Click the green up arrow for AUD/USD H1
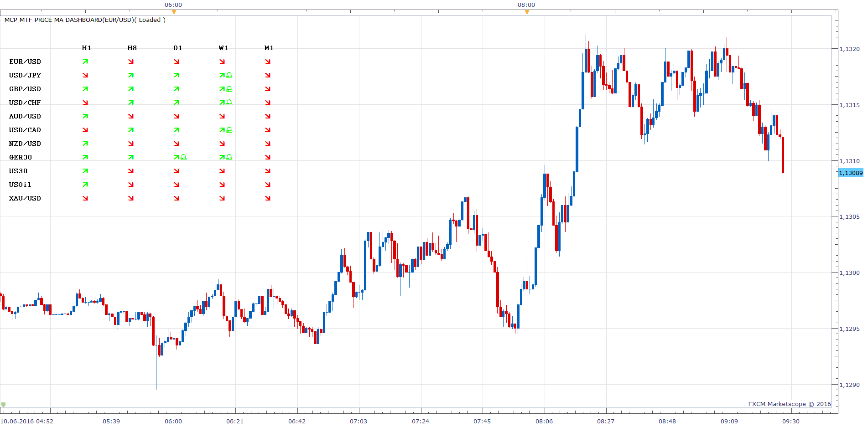Viewport: 868px width, 427px height. (x=85, y=116)
